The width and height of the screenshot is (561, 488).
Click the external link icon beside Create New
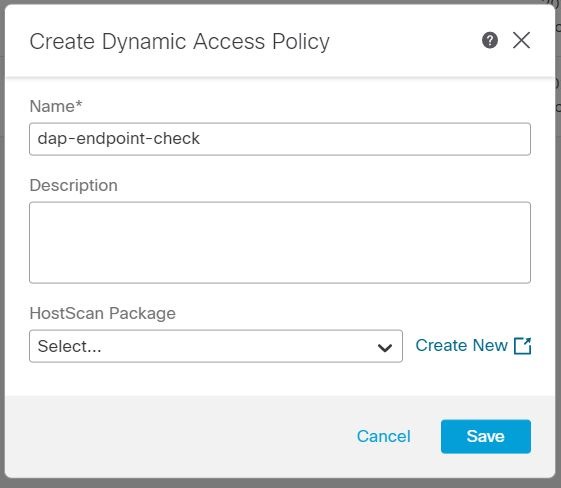523,346
